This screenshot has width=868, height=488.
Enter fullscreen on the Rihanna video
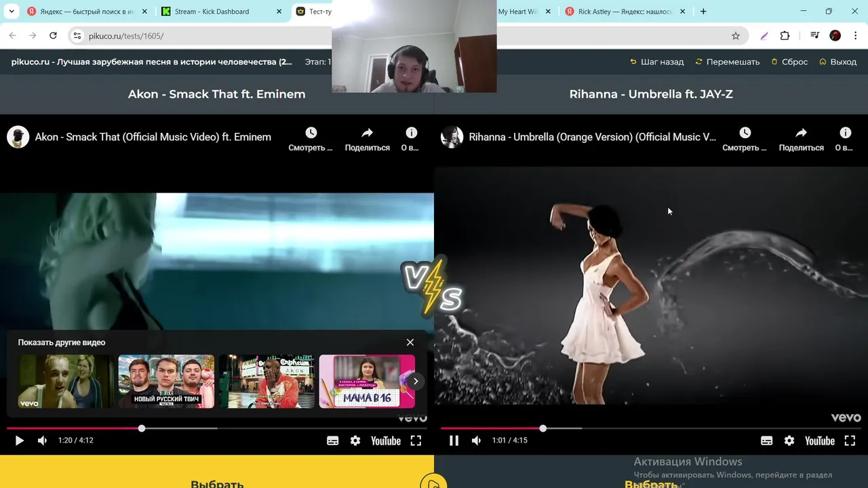[x=850, y=441]
